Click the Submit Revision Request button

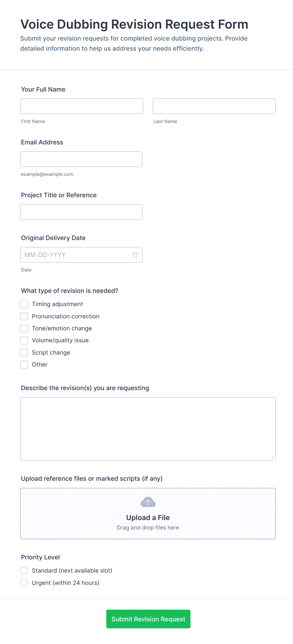[148, 619]
